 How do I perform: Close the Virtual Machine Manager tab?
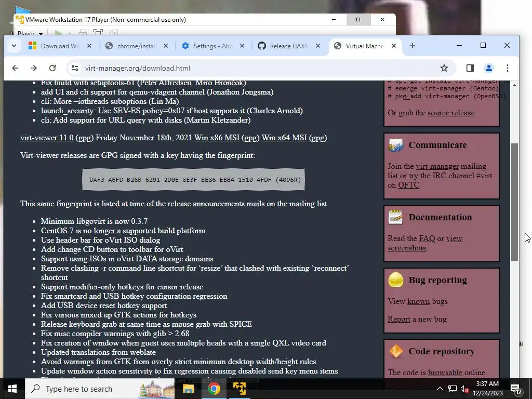394,46
